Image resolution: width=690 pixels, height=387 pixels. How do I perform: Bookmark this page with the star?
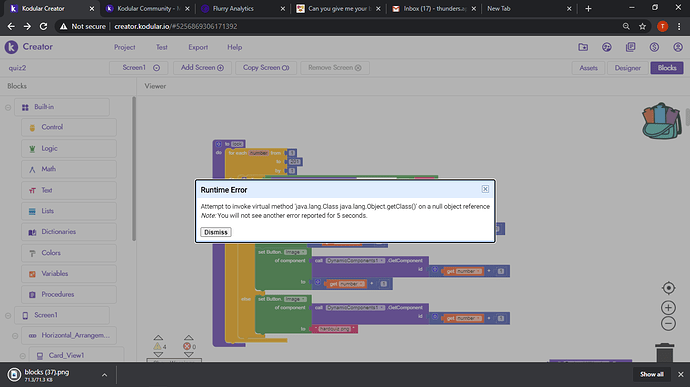click(x=642, y=26)
